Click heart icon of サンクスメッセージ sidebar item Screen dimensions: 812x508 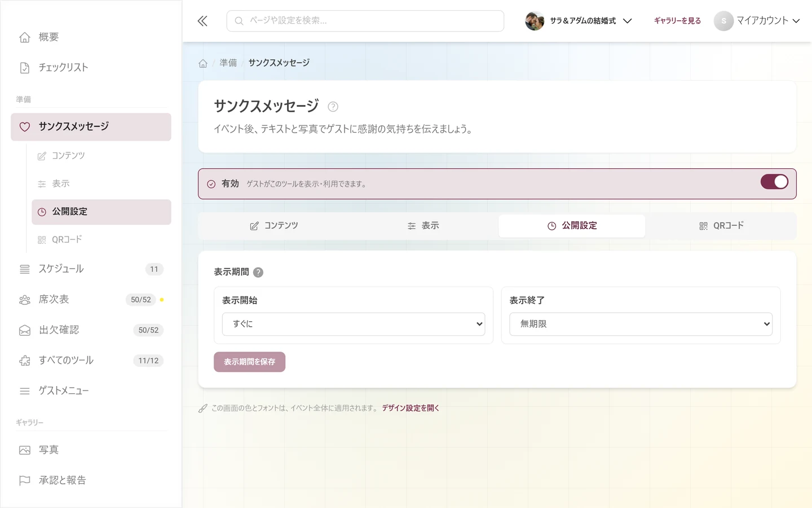(x=25, y=127)
